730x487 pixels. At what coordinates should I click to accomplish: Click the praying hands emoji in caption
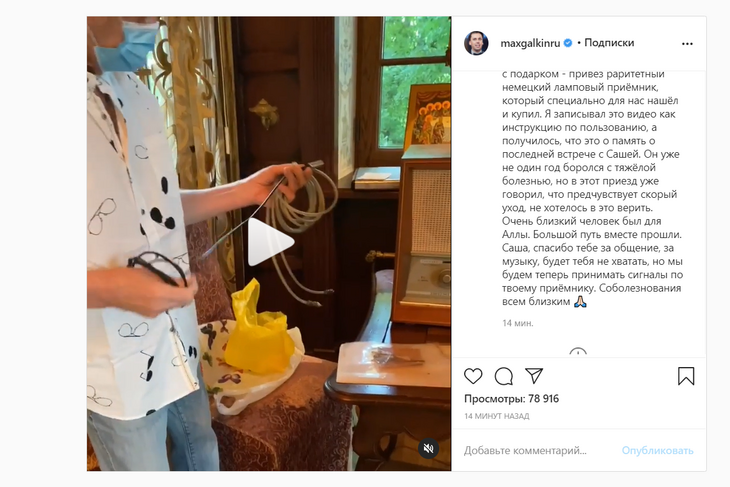(580, 301)
